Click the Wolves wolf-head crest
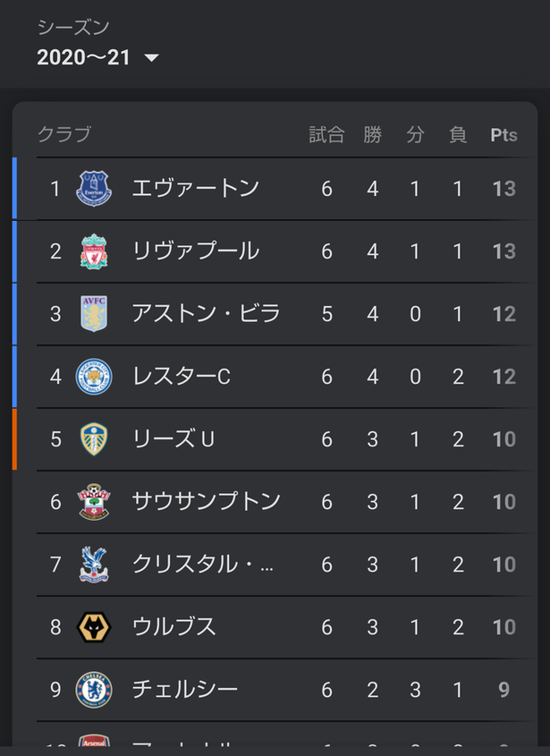Viewport: 550px width, 756px height. click(94, 627)
